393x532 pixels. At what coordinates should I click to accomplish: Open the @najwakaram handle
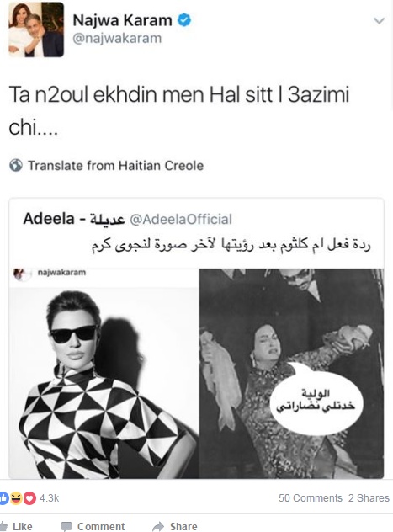[117, 39]
